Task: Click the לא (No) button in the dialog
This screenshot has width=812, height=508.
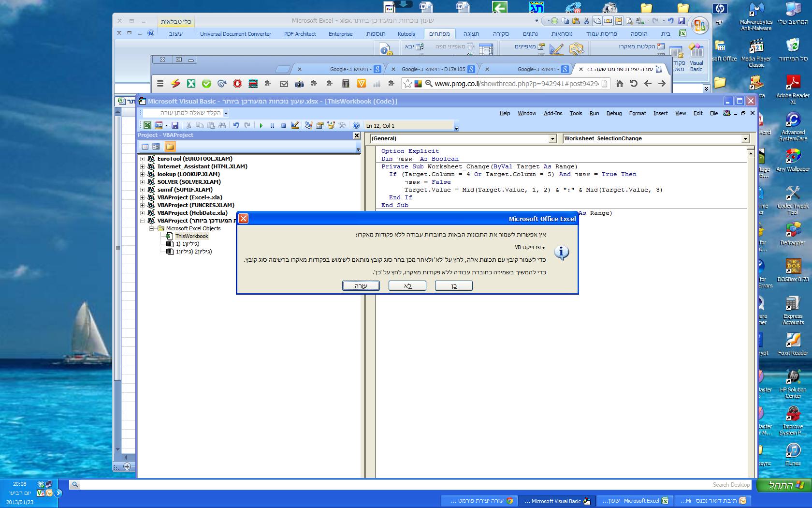Action: tap(407, 286)
